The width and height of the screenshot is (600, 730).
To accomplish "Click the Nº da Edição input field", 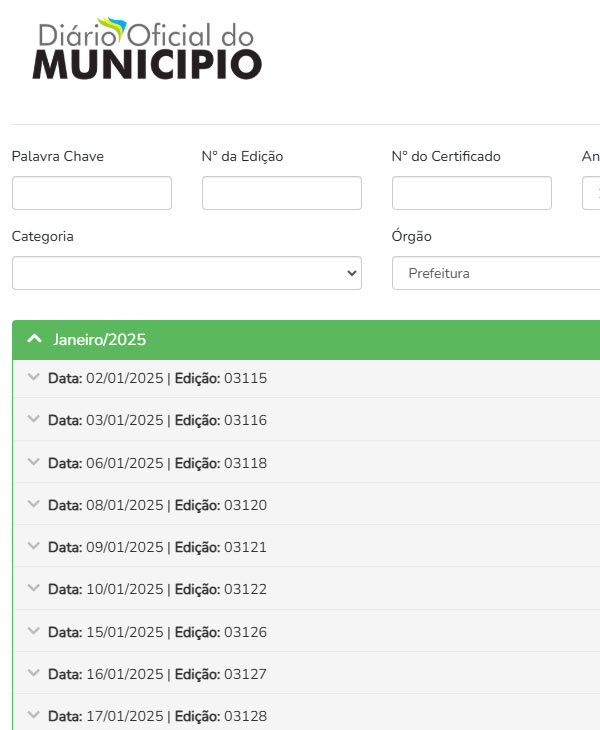I will [x=281, y=193].
